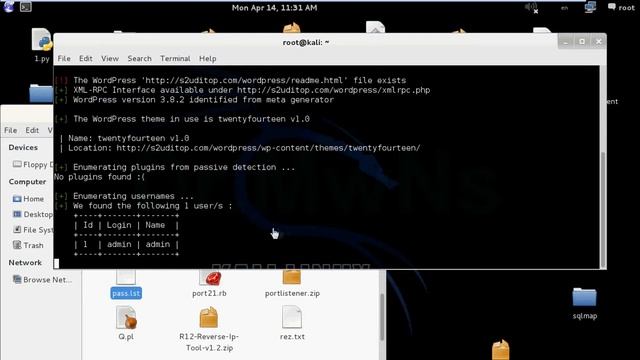Click the twentyfourteen theme Location URL
This screenshot has width=640, height=360.
268,148
